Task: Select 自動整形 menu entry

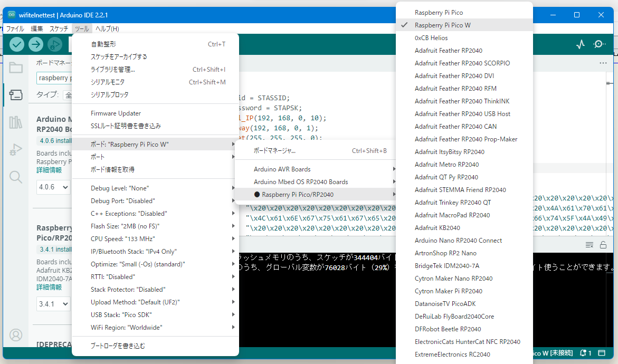Action: 155,44
